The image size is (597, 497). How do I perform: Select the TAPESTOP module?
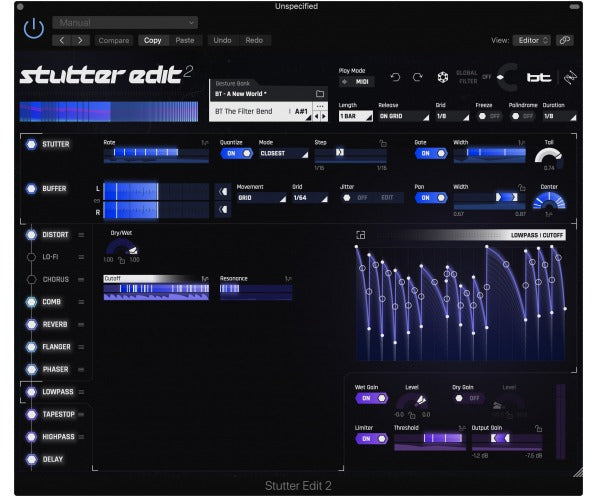pyautogui.click(x=58, y=414)
